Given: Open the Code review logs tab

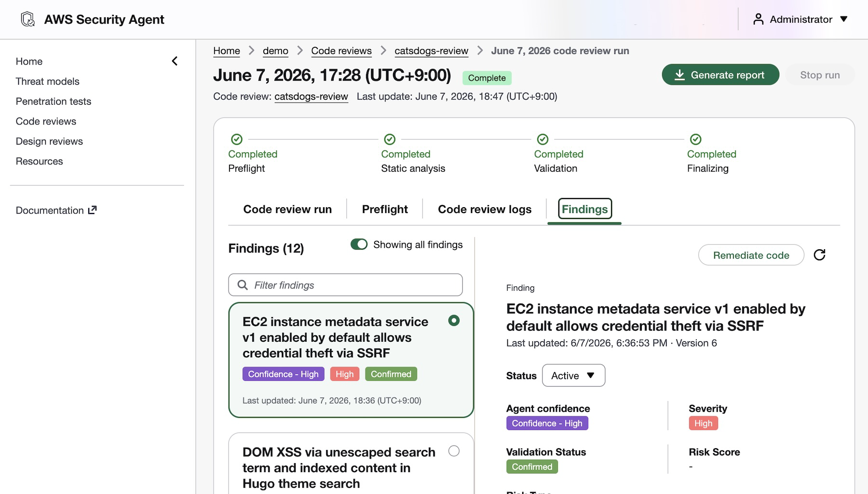Looking at the screenshot, I should coord(485,209).
